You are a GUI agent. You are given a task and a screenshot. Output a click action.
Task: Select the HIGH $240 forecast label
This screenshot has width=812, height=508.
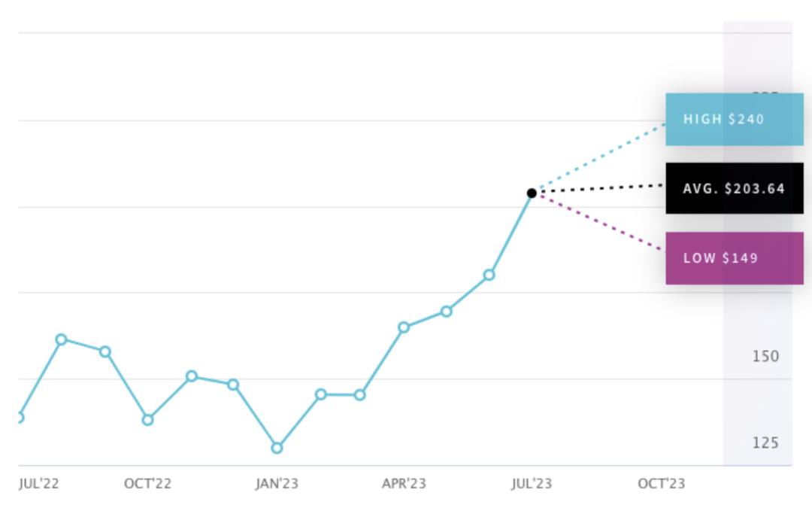tap(734, 119)
